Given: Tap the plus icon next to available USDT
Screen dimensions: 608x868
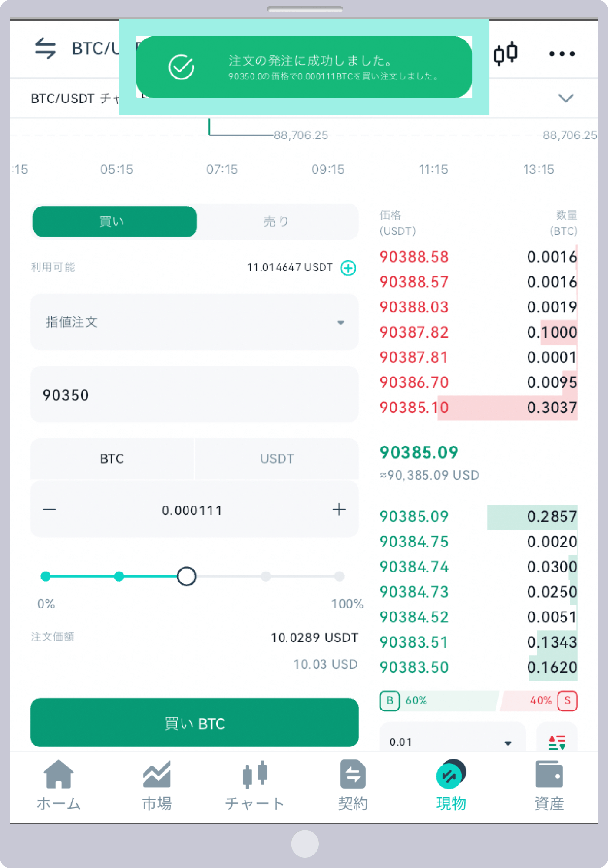Looking at the screenshot, I should 348,268.
